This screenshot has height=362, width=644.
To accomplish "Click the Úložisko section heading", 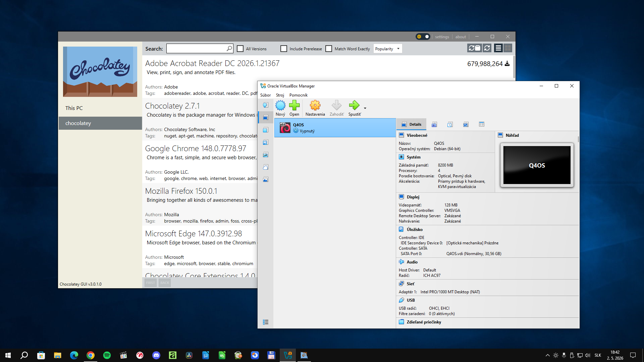I will pyautogui.click(x=415, y=230).
